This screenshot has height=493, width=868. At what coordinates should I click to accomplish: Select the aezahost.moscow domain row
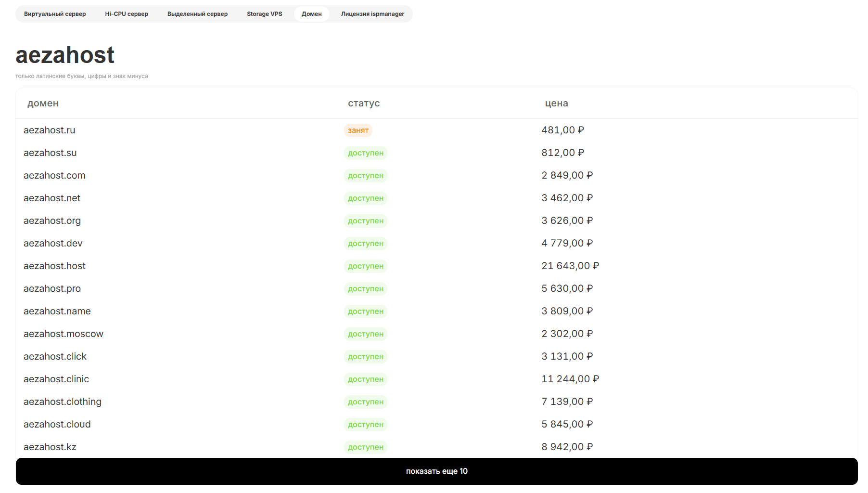tap(64, 334)
